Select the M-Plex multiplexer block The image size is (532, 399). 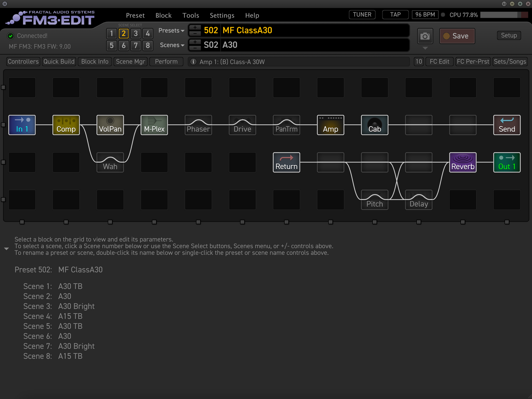pos(154,125)
